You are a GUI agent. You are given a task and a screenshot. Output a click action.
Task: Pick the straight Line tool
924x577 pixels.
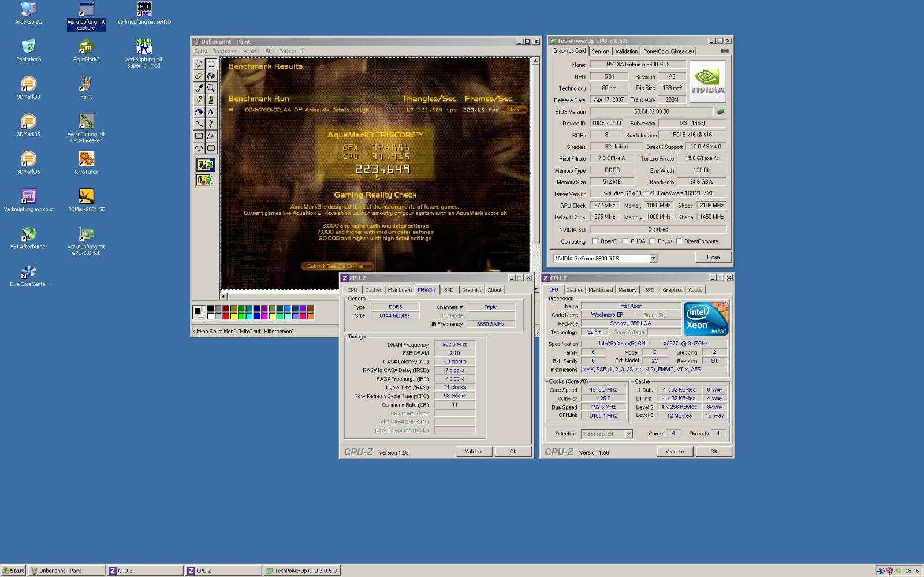point(199,124)
